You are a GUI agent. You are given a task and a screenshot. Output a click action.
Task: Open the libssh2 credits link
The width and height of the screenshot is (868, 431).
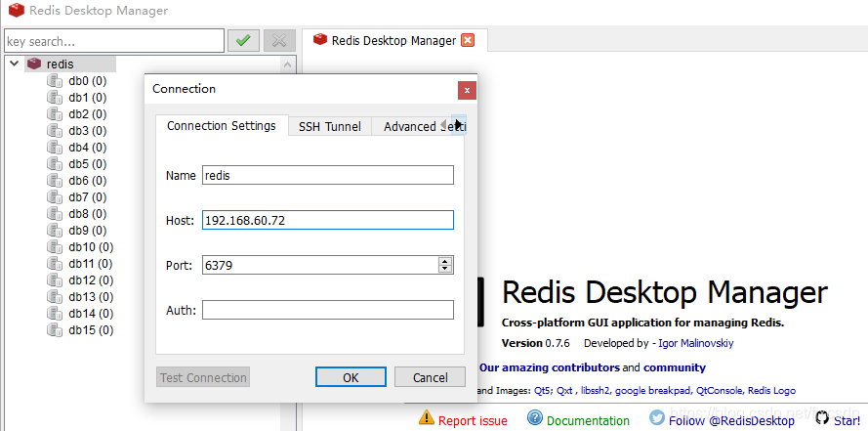coord(596,391)
